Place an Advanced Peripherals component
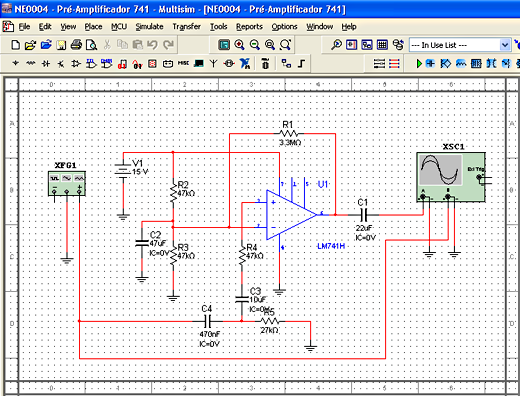Image resolution: width=520 pixels, height=396 pixels. [x=199, y=63]
